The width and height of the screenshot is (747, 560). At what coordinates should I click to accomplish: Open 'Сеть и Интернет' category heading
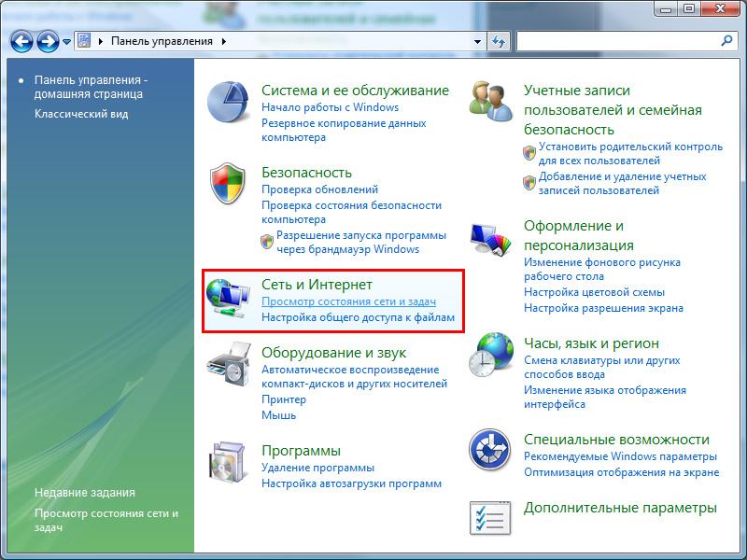pyautogui.click(x=317, y=285)
